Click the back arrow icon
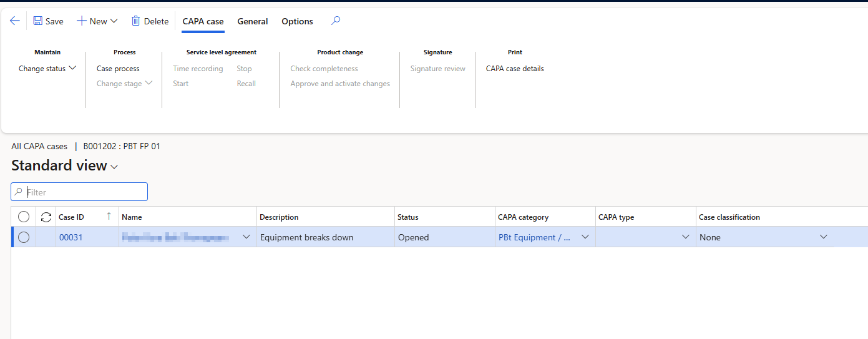 coord(15,21)
